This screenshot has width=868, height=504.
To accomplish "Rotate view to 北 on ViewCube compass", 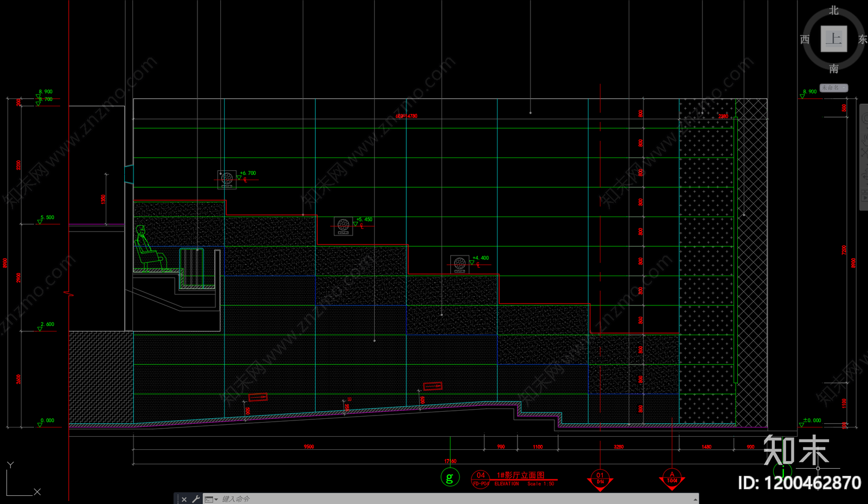I will point(834,10).
